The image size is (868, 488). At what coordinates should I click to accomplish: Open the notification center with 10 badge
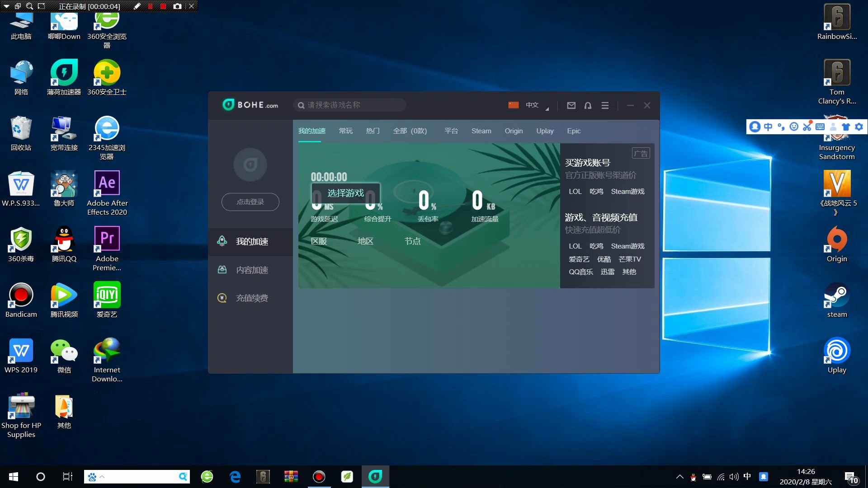tap(851, 477)
